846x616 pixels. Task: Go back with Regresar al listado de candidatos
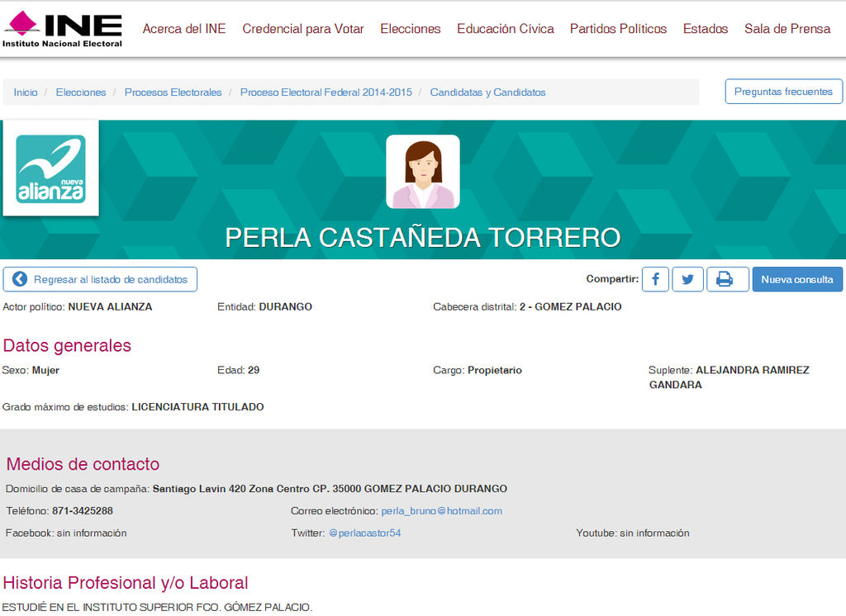(101, 279)
